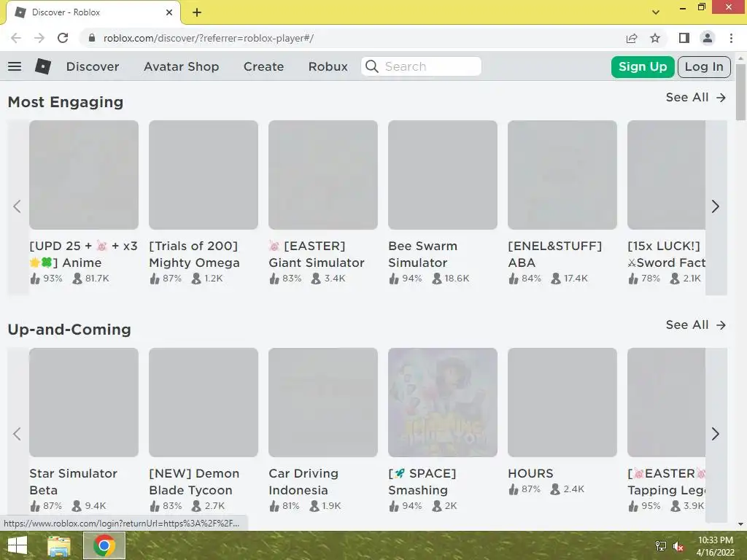The width and height of the screenshot is (747, 560).
Task: Open the Discover nav item
Action: [93, 66]
